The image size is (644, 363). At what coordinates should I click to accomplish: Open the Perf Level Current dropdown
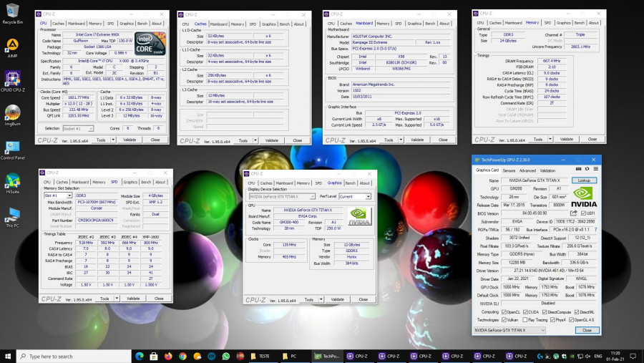coord(355,196)
